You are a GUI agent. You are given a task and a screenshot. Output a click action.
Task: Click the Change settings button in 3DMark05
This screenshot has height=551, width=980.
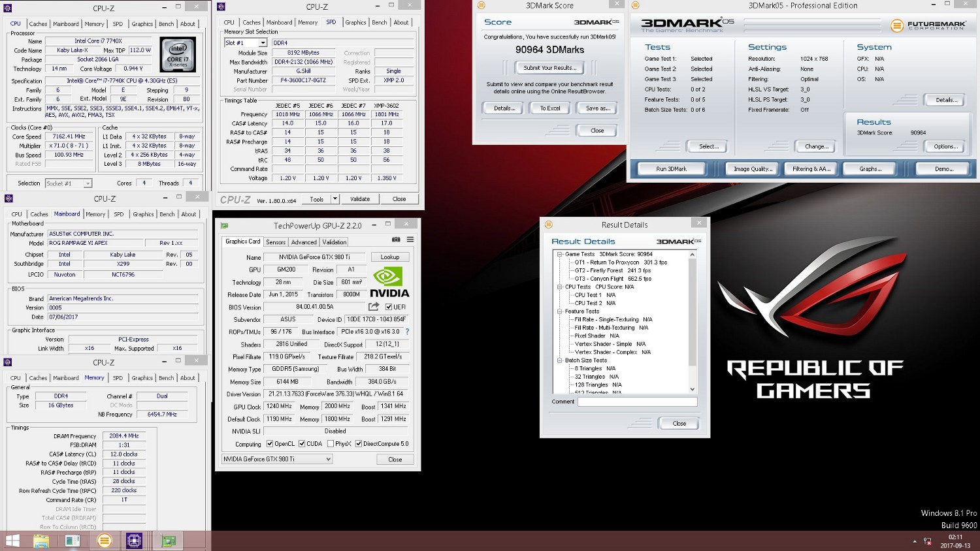[x=816, y=146]
